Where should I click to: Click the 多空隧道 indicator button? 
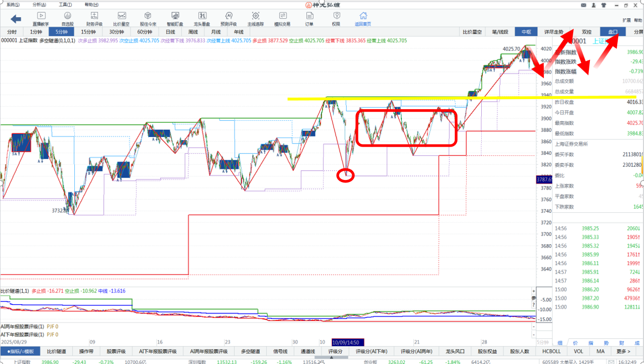point(251,351)
